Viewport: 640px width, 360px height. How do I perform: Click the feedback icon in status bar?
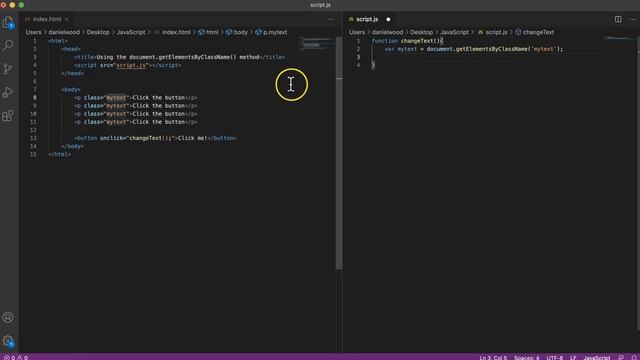pos(621,358)
